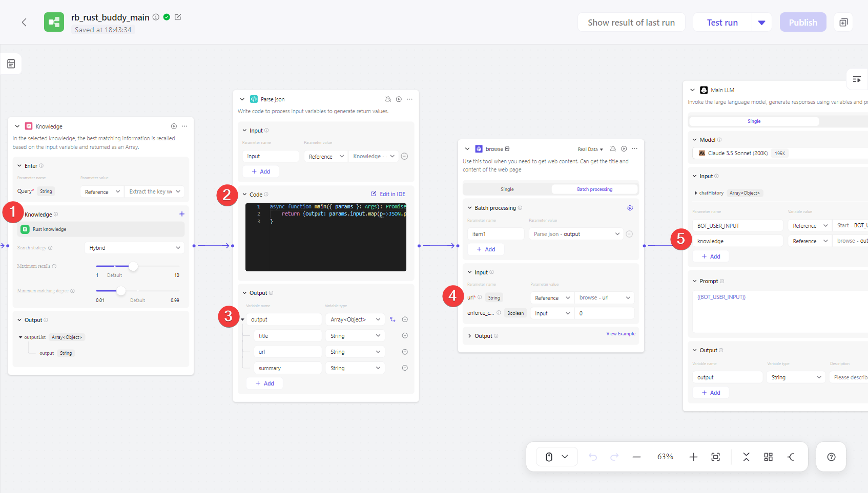Run the Parse json node using its play icon
The image size is (868, 493).
coord(399,99)
